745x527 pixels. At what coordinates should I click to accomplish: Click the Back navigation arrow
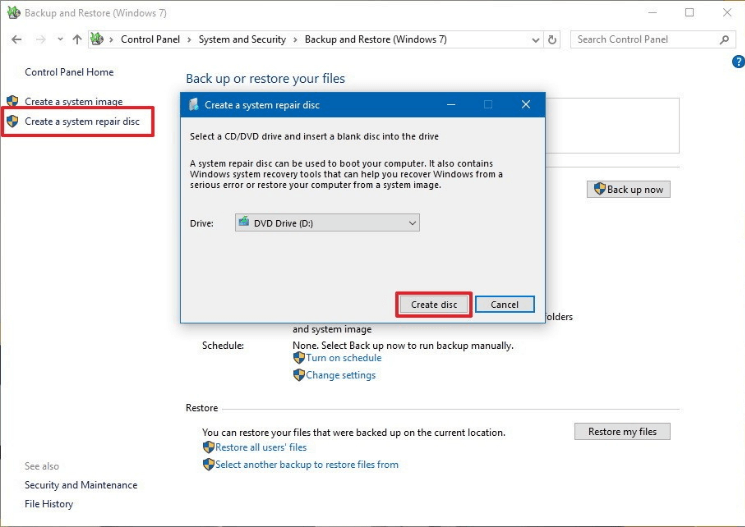pos(17,40)
